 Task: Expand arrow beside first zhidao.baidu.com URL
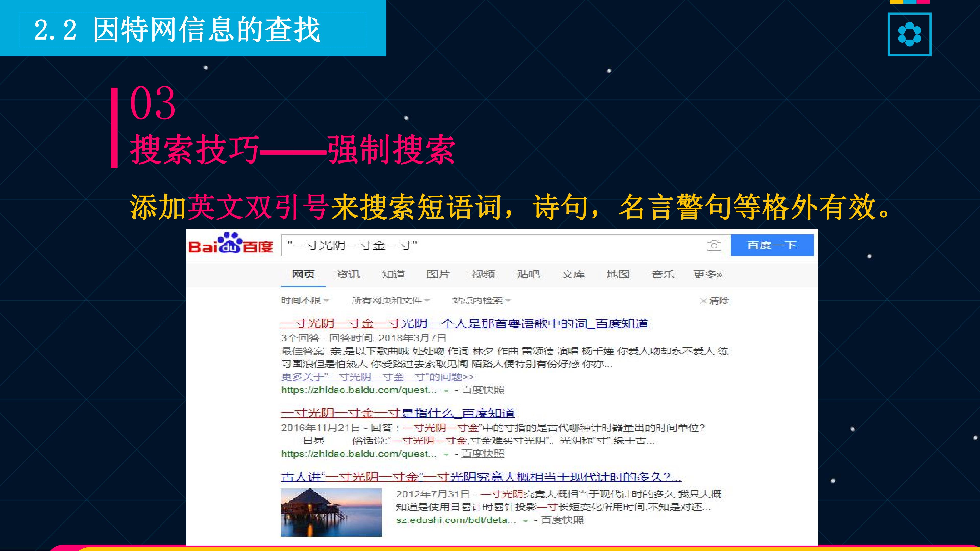pos(446,391)
